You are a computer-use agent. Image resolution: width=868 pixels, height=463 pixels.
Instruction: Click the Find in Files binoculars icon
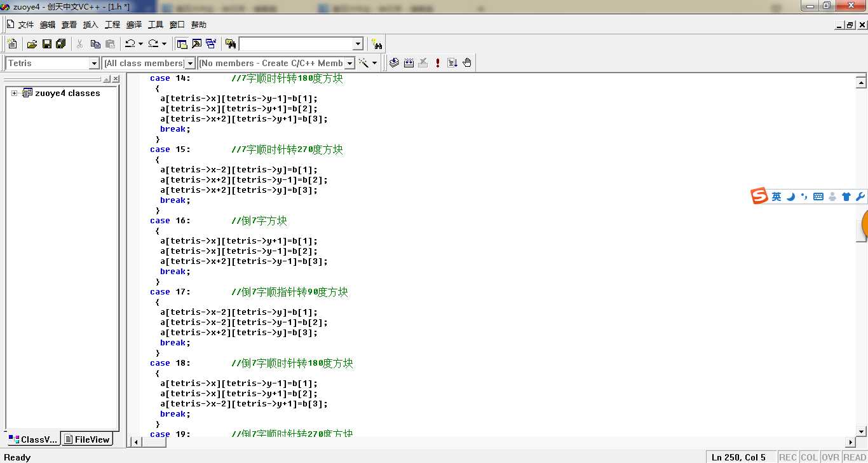click(x=231, y=44)
